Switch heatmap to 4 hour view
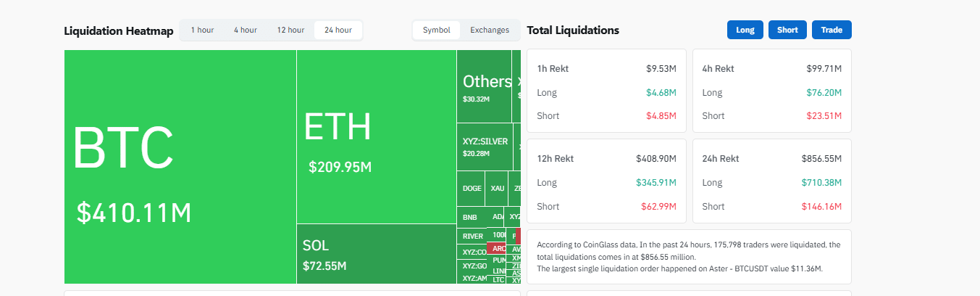The height and width of the screenshot is (296, 980). [x=245, y=30]
